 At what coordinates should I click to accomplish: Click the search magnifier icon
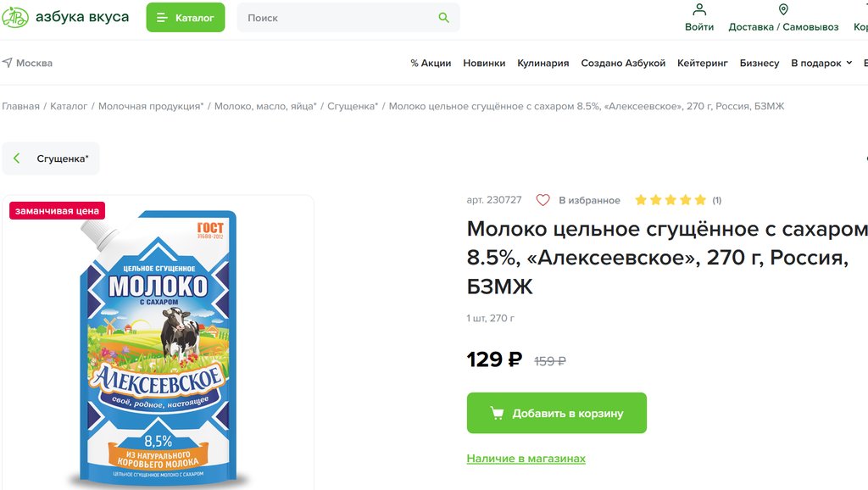pyautogui.click(x=443, y=18)
